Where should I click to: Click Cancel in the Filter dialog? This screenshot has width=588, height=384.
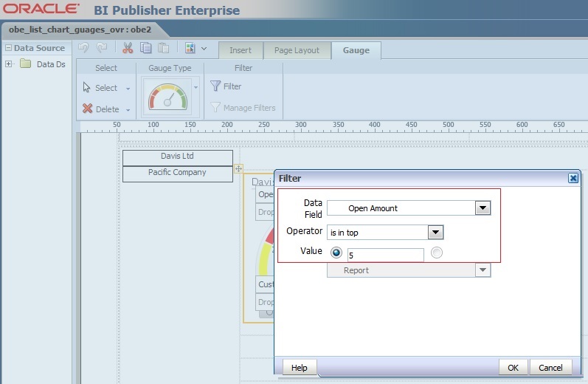point(550,368)
